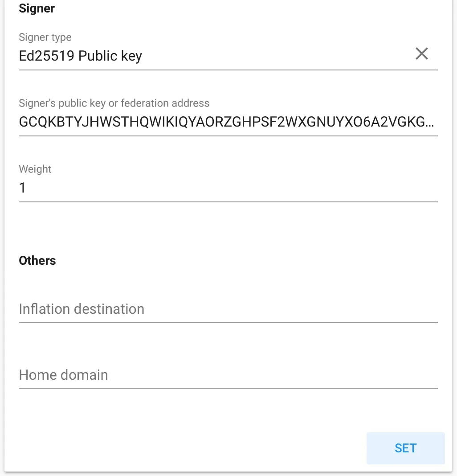Clear the Signer type selection with X
This screenshot has width=457, height=476.
[421, 54]
